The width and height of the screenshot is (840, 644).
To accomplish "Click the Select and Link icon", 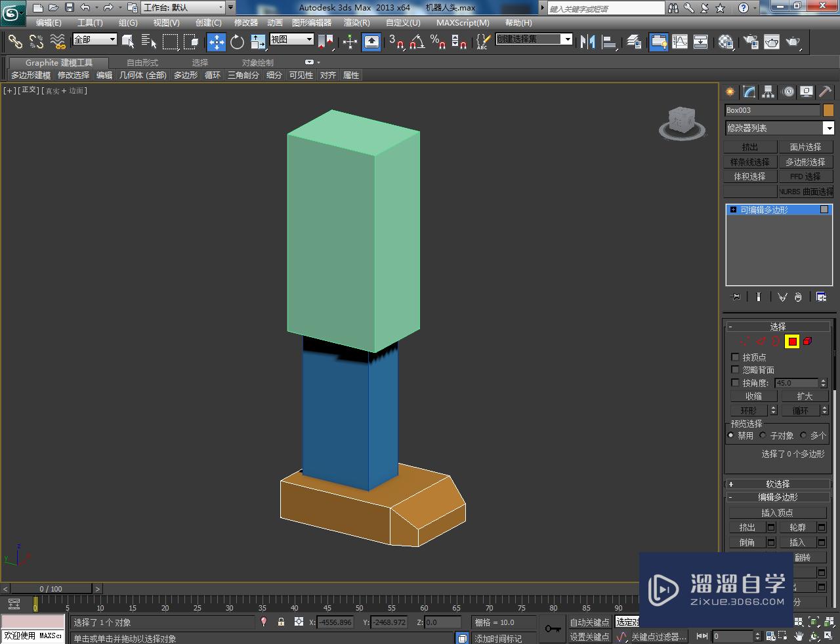I will (15, 42).
